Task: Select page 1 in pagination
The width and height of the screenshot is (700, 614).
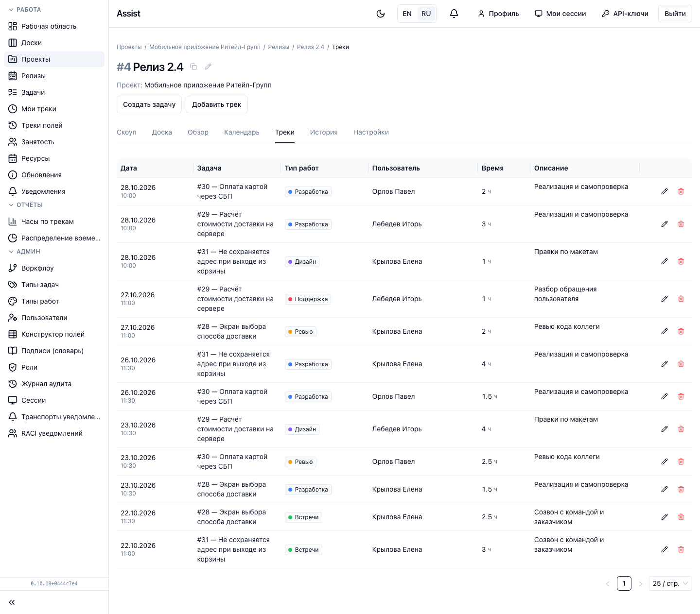Action: 624,583
